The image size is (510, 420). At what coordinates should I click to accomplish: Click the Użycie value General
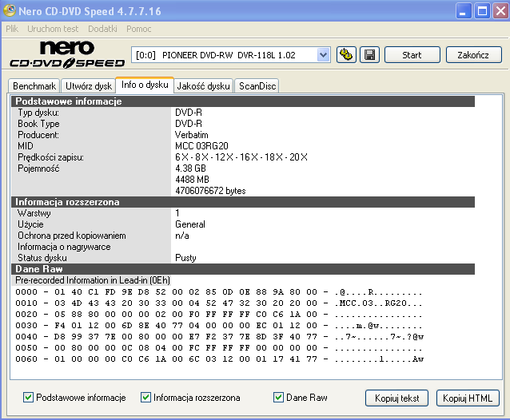(190, 224)
